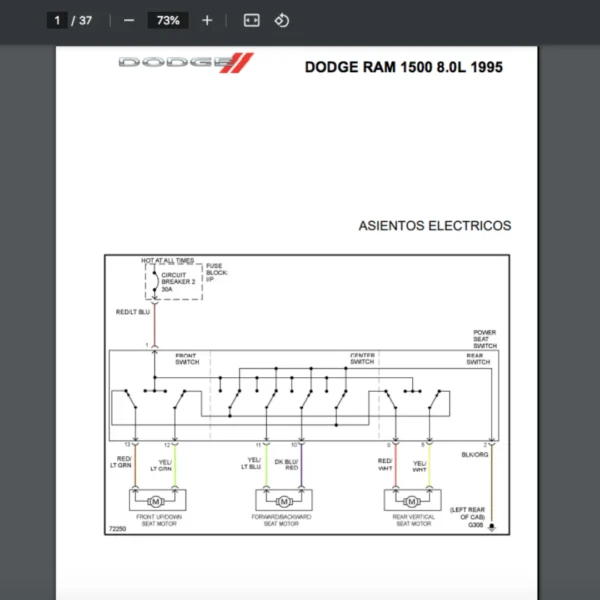Click the "BLK/ORG" wire label
The height and width of the screenshot is (600, 600).
474,454
